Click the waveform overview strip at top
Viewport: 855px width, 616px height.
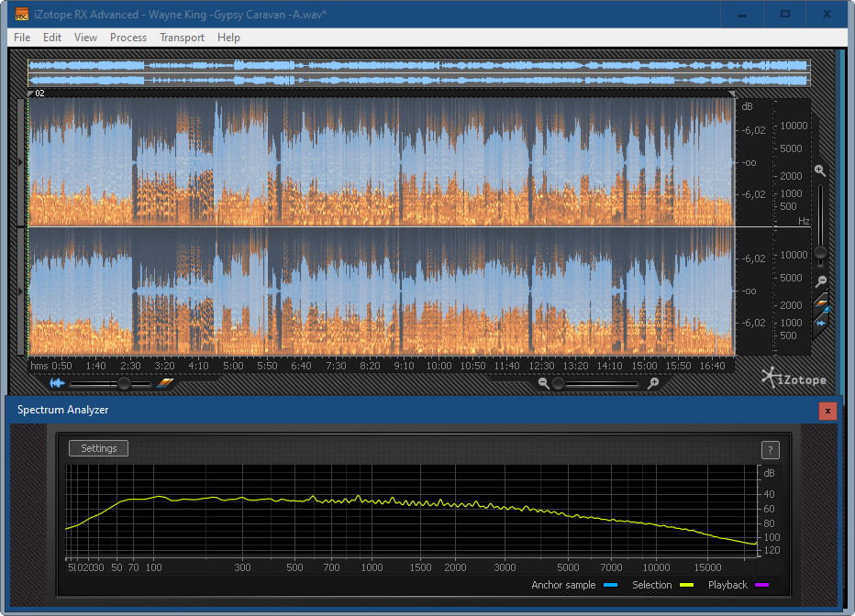pyautogui.click(x=418, y=73)
